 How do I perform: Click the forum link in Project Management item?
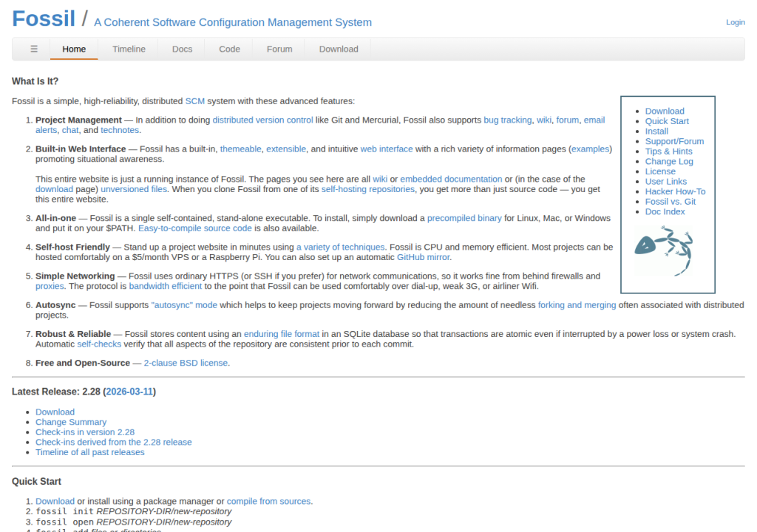click(x=567, y=120)
